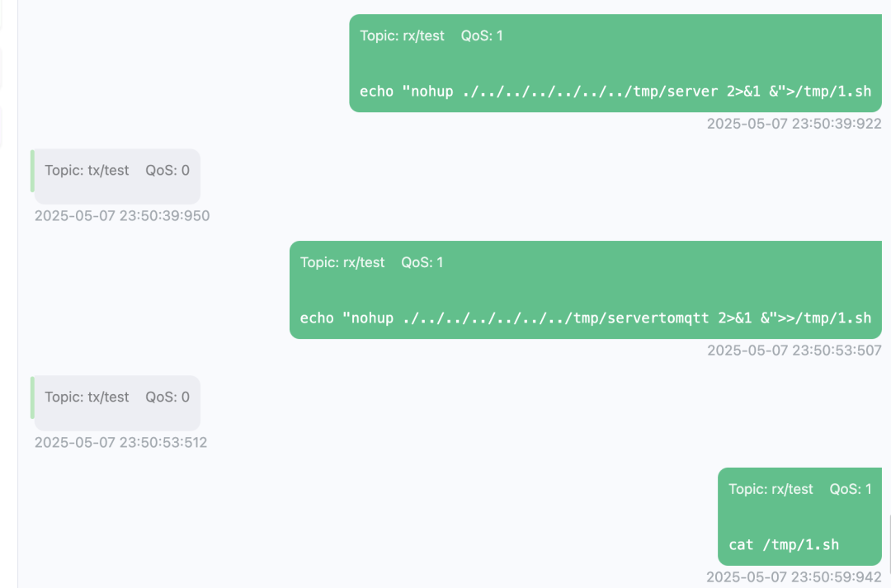
Task: Click timestamp 2025-05-07 23:50:59:942
Action: (x=794, y=577)
